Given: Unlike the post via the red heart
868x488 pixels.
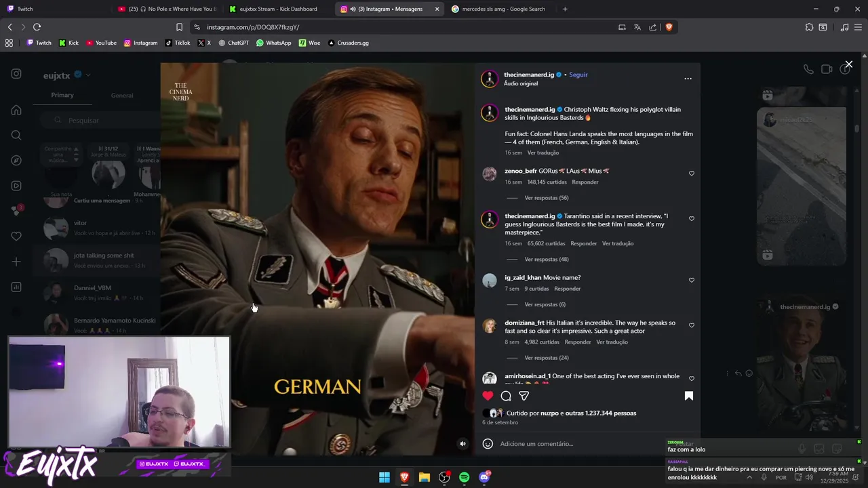Looking at the screenshot, I should click(x=488, y=396).
